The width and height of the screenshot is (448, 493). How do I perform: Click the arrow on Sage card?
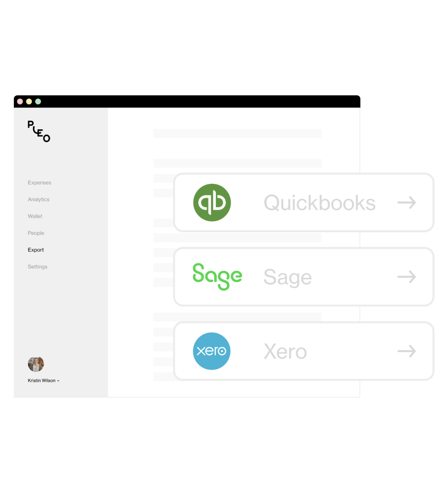pos(407,277)
